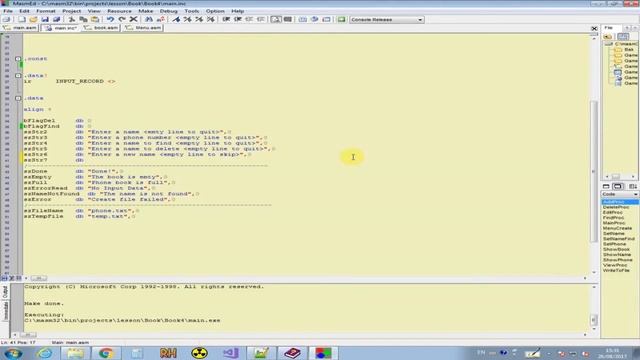Click the Replace toolbar icon
Viewport: 640px width, 360px height.
[x=161, y=20]
